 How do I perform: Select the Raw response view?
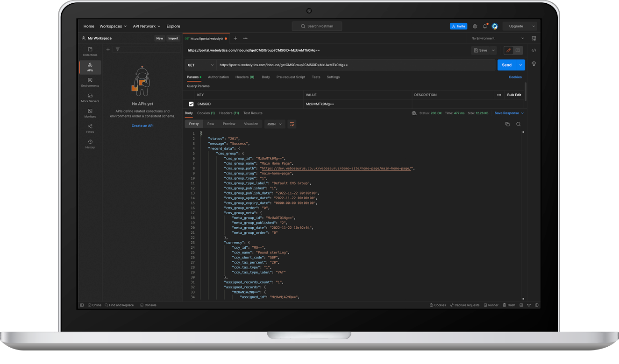click(x=211, y=124)
